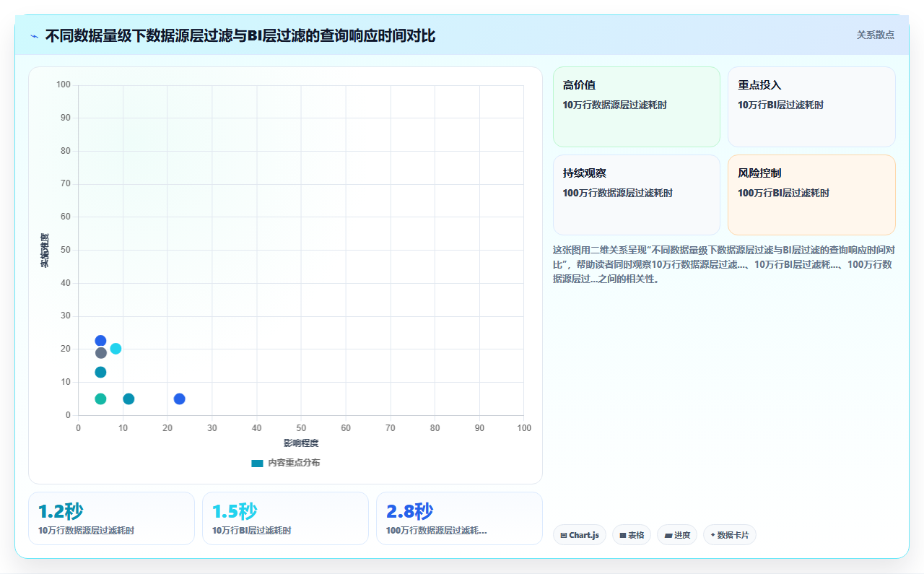Click 10万行数据源层过滤耗时 text in 高价值 card
924x574 pixels.
tap(615, 105)
